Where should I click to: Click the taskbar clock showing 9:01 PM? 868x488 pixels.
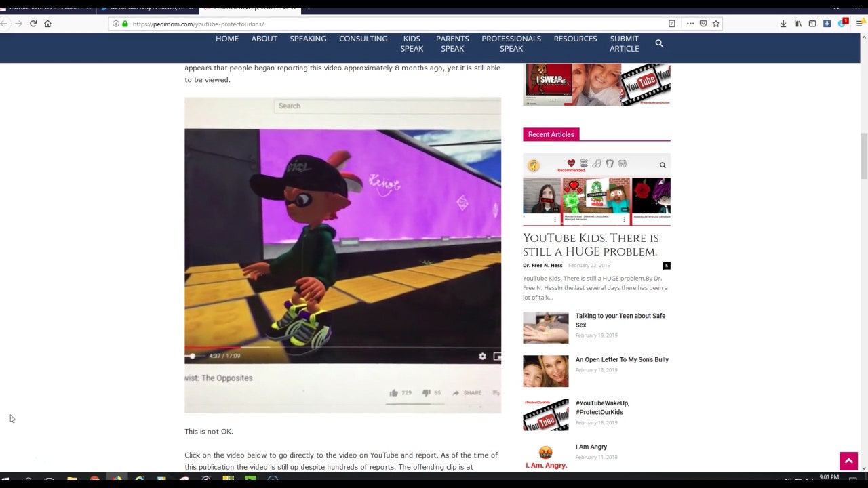[829, 478]
